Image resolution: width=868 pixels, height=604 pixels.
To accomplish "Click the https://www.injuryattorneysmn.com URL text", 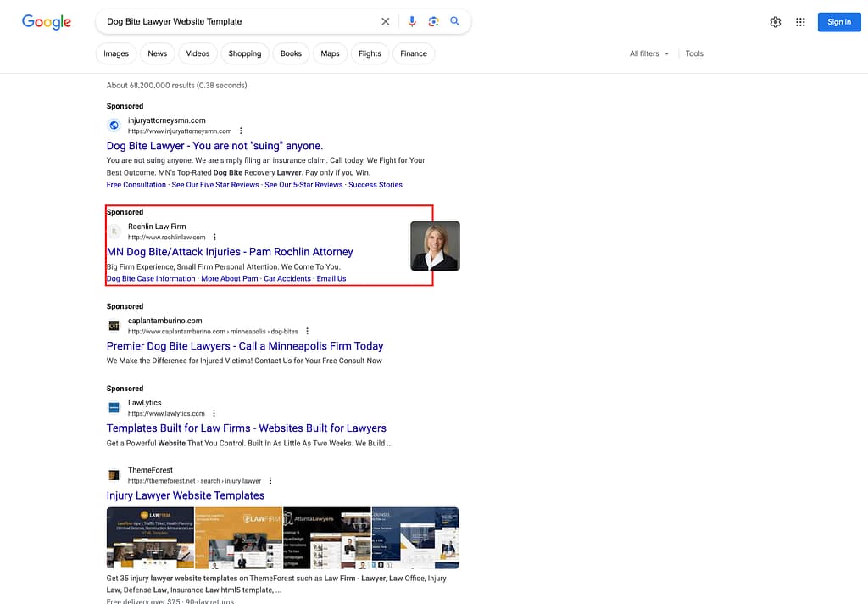I will tap(180, 131).
